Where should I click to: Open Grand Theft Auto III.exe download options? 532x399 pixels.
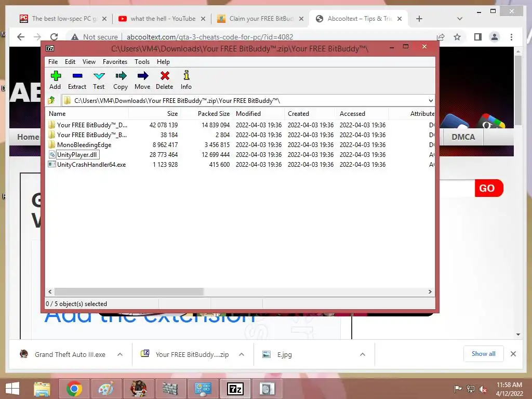120,354
